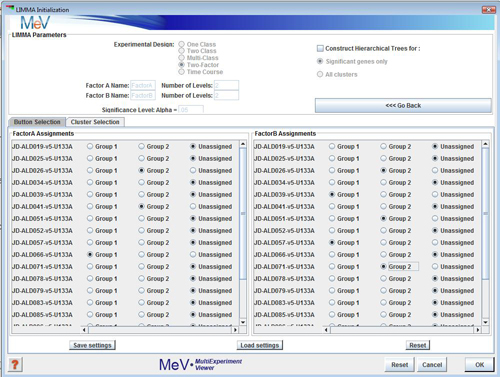Click FactorB horizontal scroll left arrow
The height and width of the screenshot is (377, 500).
(x=326, y=330)
